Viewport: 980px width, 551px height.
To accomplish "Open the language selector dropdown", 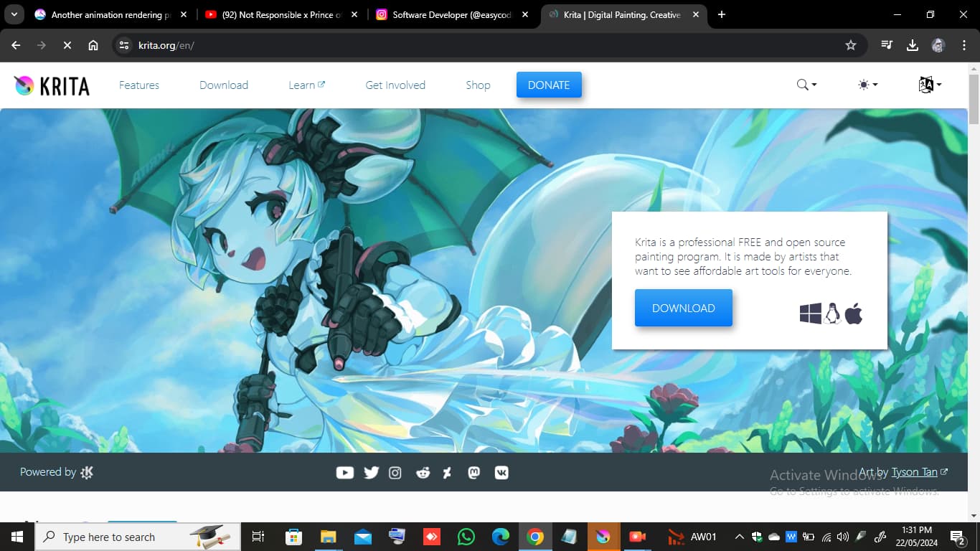I will coord(930,85).
